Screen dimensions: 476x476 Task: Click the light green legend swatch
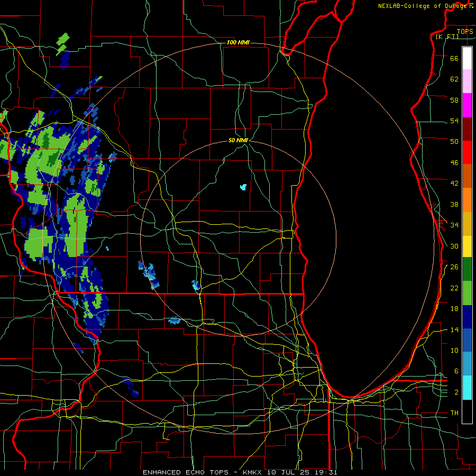point(467,293)
